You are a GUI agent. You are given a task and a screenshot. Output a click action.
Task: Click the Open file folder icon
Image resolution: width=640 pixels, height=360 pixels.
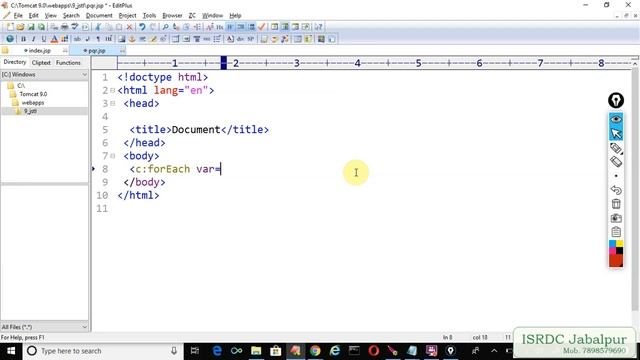point(20,27)
